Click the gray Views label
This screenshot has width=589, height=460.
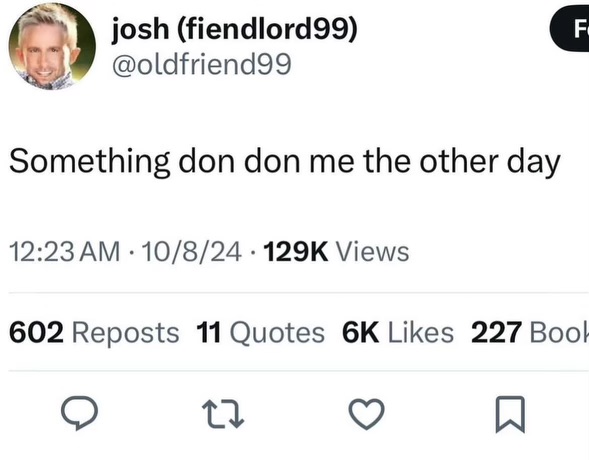(372, 252)
